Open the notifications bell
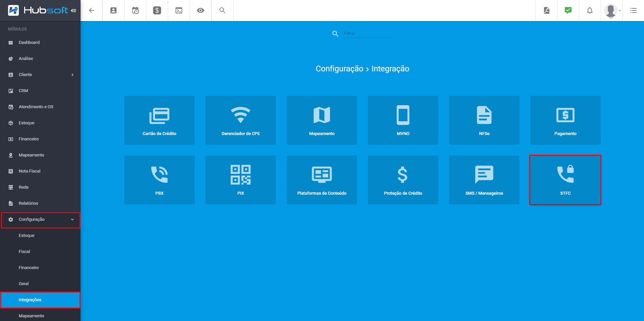This screenshot has width=644, height=321. (590, 10)
